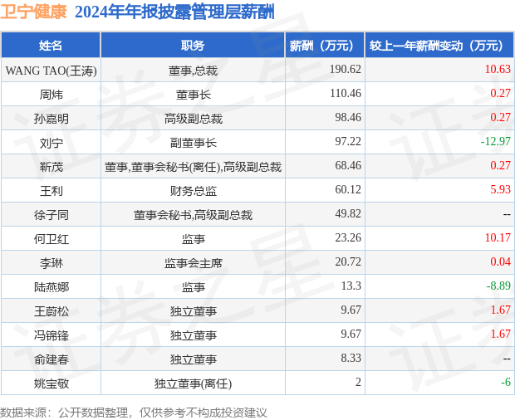515x420 pixels.
Task: Select the name 王蔚松
Action: (x=51, y=311)
